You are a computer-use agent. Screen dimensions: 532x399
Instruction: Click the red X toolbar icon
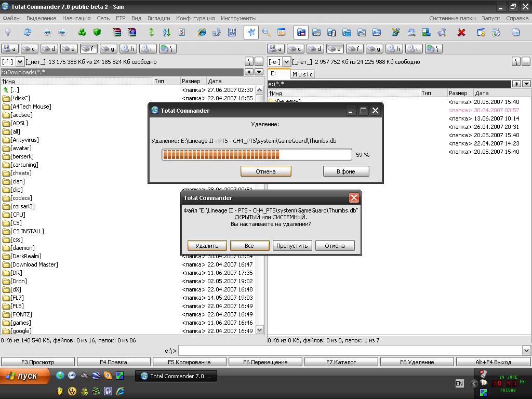461,32
